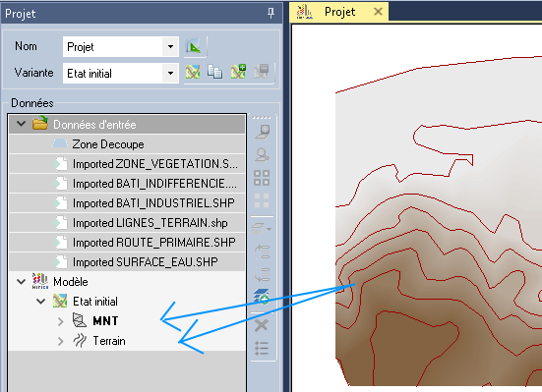Image resolution: width=542 pixels, height=392 pixels.
Task: Click the Zone Decoupe polygon icon
Action: pyautogui.click(x=60, y=143)
